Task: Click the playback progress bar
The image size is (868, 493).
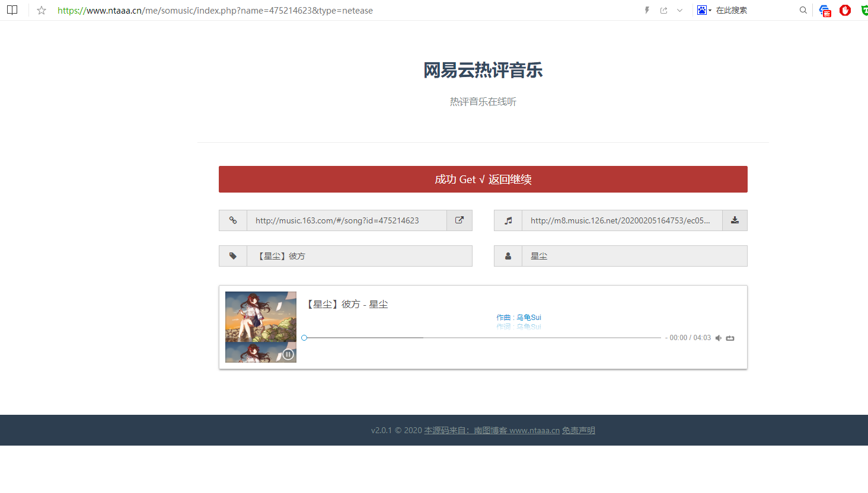Action: (x=482, y=338)
